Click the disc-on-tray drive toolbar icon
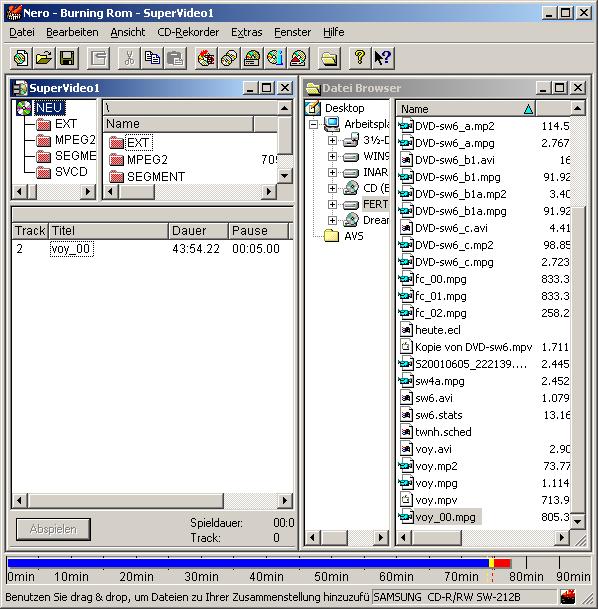This screenshot has width=598, height=609. pos(252,59)
